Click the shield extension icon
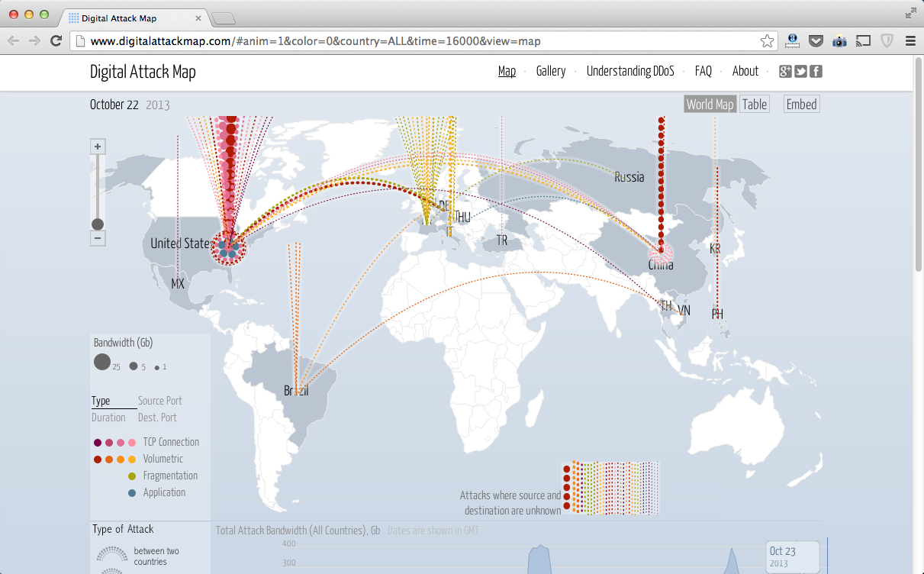This screenshot has width=924, height=574. click(887, 41)
